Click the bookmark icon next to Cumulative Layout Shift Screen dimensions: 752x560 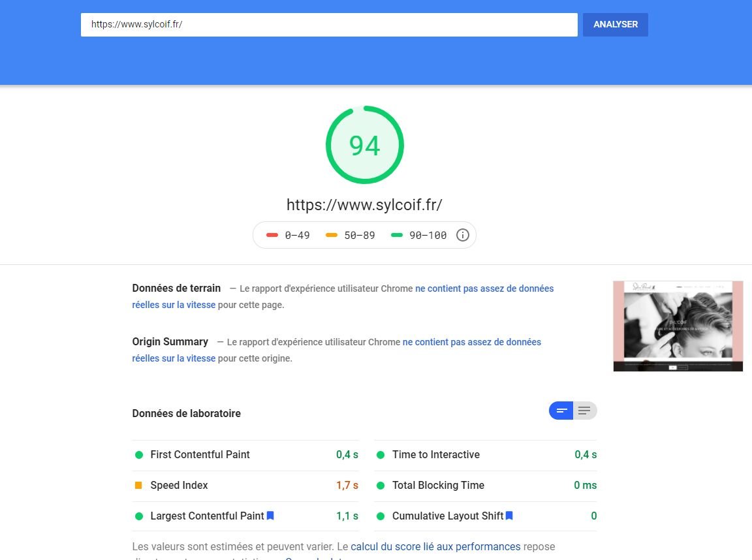(x=508, y=516)
